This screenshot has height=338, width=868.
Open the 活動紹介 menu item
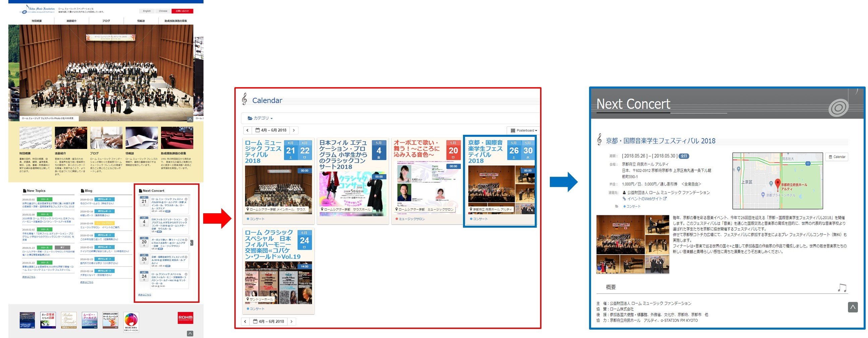point(71,21)
